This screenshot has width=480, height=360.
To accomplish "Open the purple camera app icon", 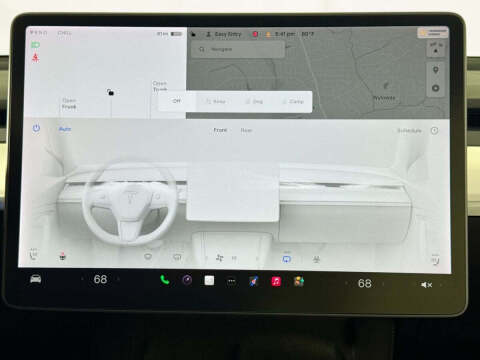I will (x=187, y=280).
